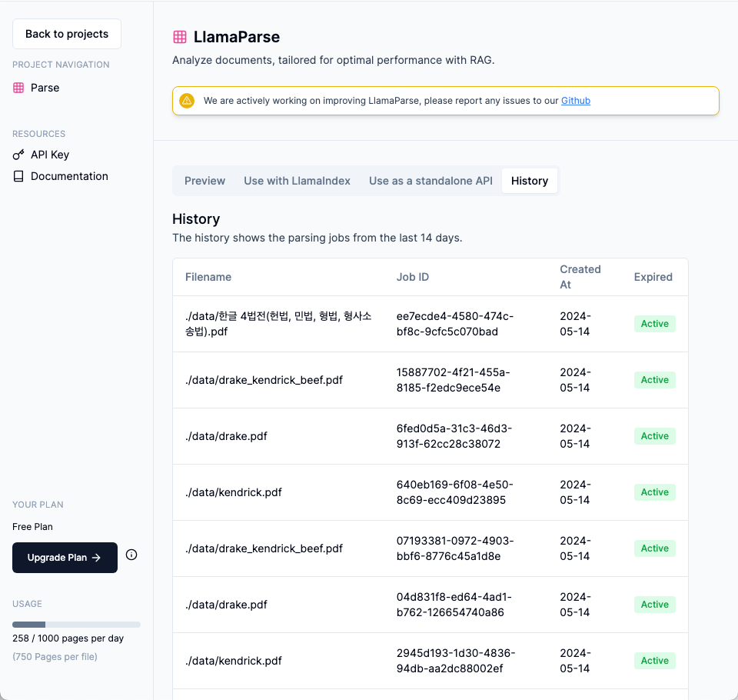Screen dimensions: 738x700
Task: Switch to Use as a standalone API tab
Action: click(x=430, y=181)
